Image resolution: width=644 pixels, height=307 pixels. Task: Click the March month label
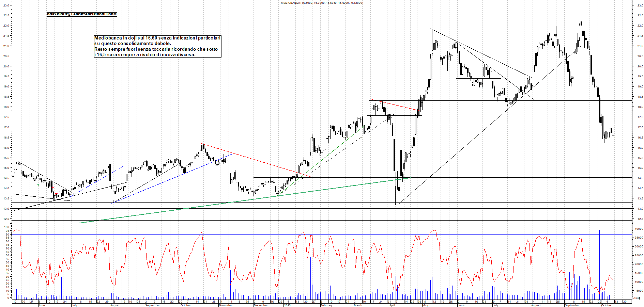point(358,305)
